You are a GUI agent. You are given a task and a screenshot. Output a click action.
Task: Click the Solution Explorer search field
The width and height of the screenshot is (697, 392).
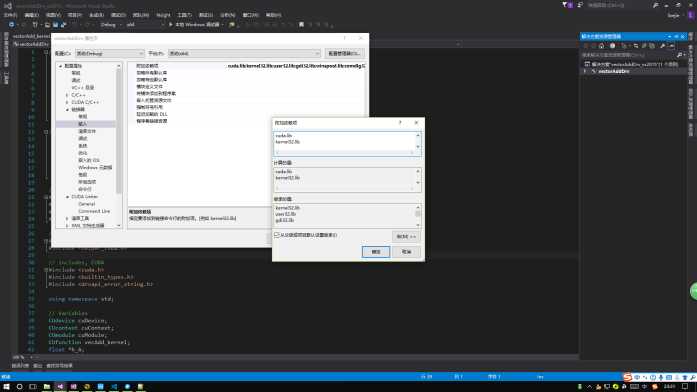(628, 55)
